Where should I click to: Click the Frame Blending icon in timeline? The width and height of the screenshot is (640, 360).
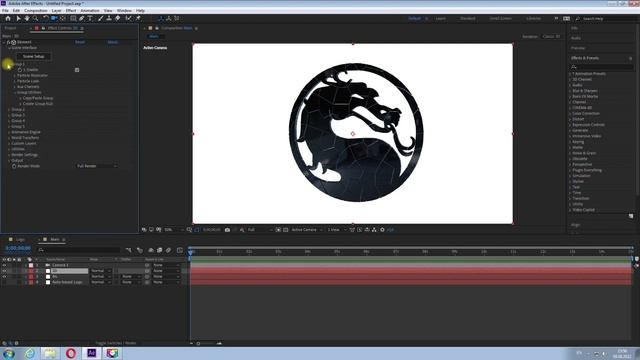point(160,250)
